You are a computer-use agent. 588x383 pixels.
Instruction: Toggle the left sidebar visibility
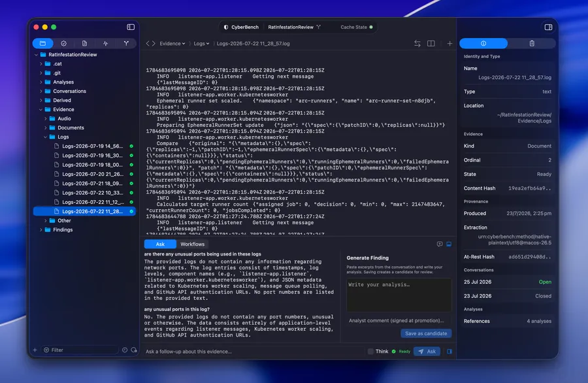click(131, 27)
